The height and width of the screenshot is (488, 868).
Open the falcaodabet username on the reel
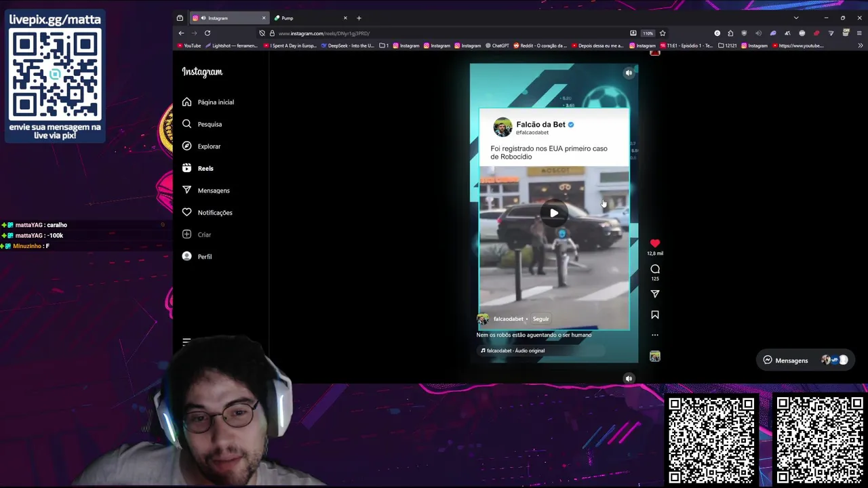(x=509, y=319)
